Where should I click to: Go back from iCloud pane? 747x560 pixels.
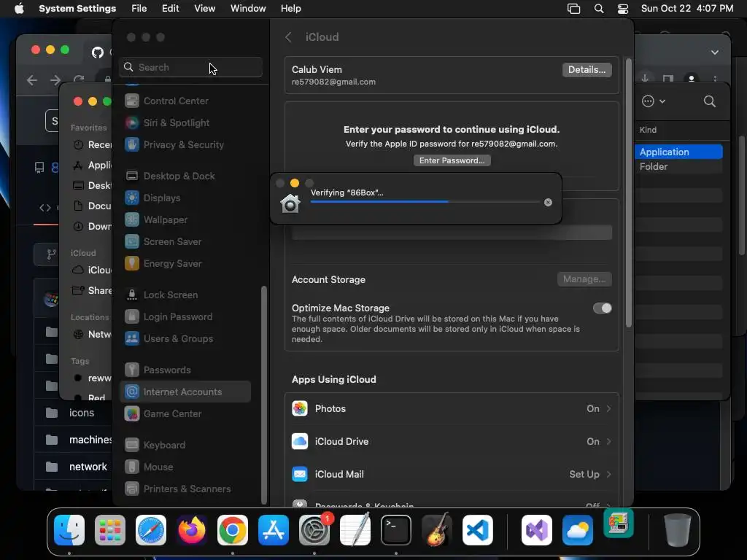[288, 37]
